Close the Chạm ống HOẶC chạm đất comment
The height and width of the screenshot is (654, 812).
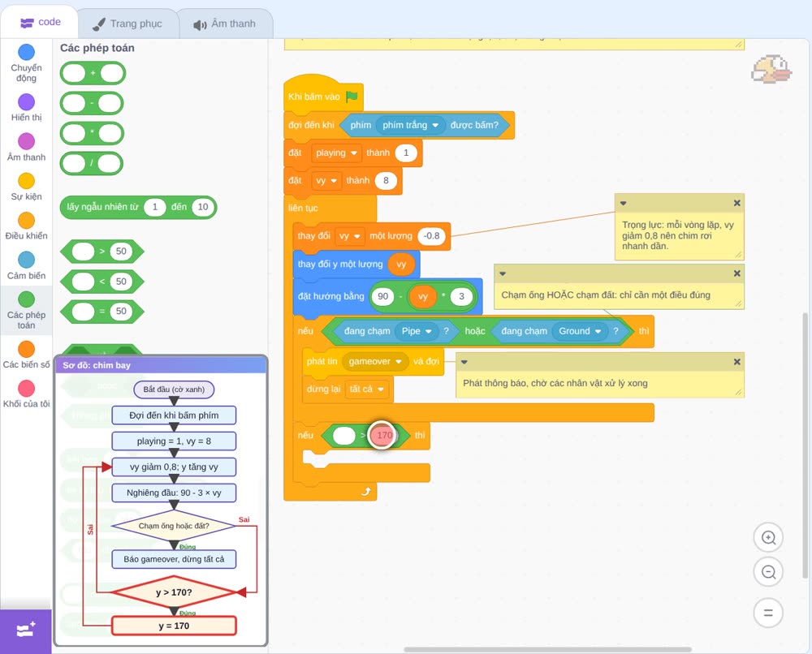(x=737, y=273)
